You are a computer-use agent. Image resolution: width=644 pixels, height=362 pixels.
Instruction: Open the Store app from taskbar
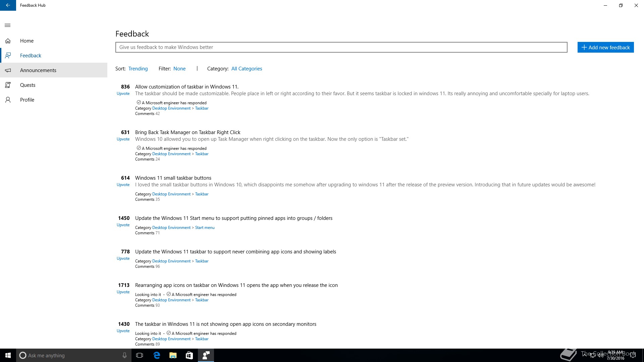189,355
